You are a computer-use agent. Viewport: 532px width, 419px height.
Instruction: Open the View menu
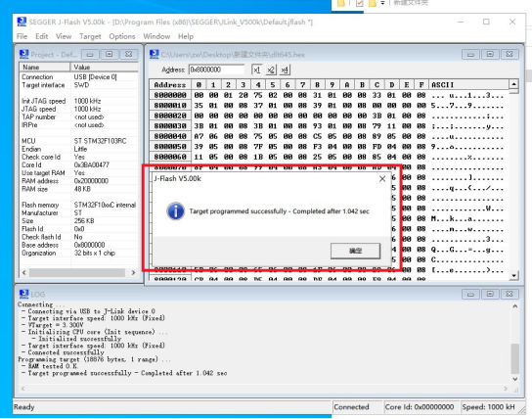[x=64, y=36]
